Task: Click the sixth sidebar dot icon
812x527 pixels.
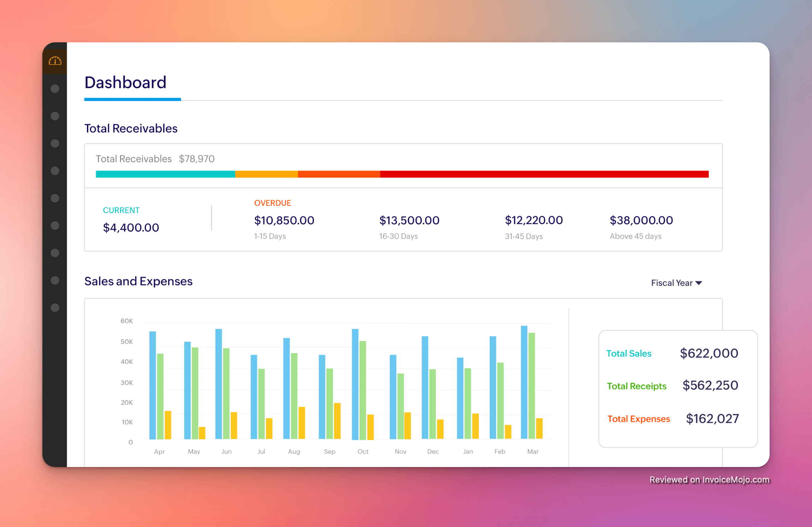Action: tap(55, 225)
